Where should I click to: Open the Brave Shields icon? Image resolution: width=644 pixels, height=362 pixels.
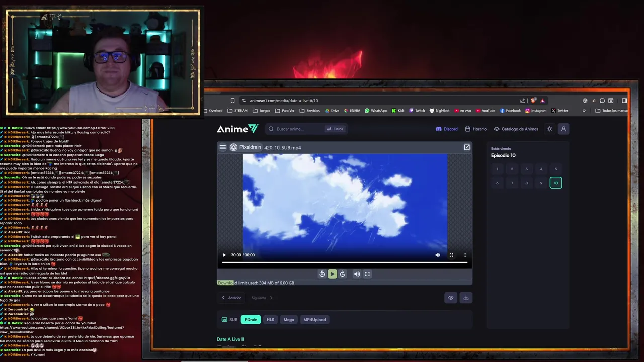533,100
